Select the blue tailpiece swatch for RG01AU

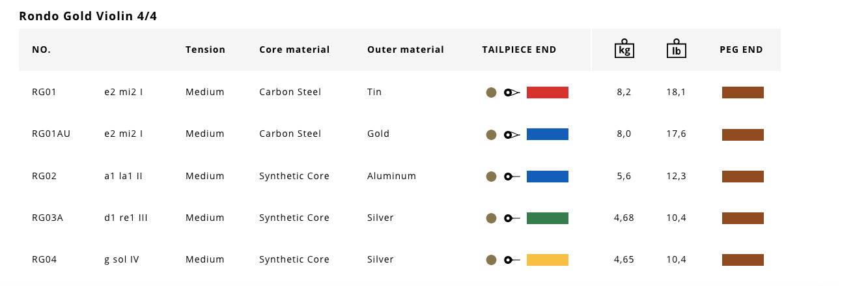pos(548,134)
